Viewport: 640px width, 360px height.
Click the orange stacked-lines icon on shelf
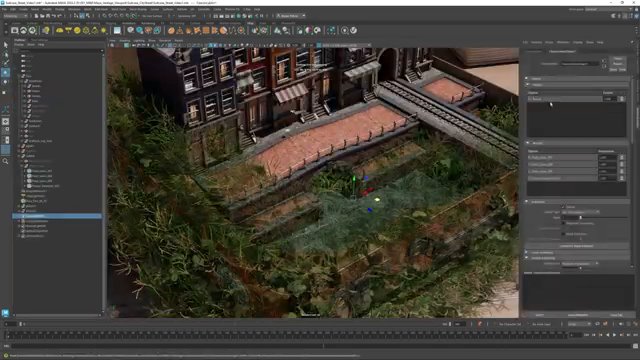click(206, 30)
